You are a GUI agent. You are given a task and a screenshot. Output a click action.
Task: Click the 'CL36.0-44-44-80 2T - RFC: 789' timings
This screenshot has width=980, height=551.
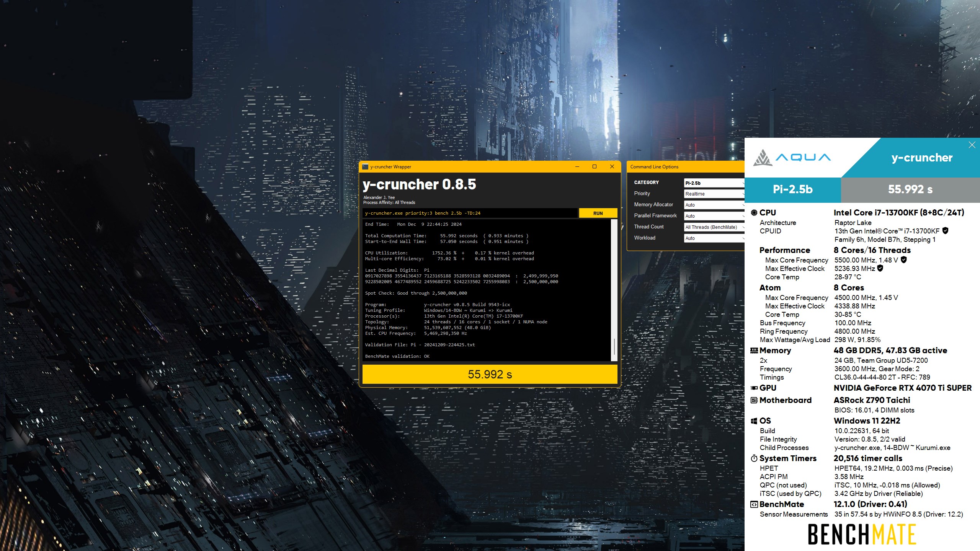(882, 377)
